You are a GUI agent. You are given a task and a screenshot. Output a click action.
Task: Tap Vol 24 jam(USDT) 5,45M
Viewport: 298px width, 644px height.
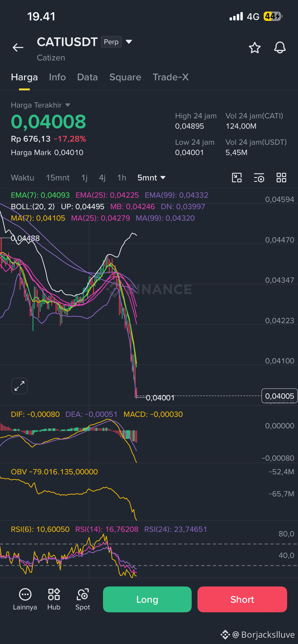click(236, 152)
